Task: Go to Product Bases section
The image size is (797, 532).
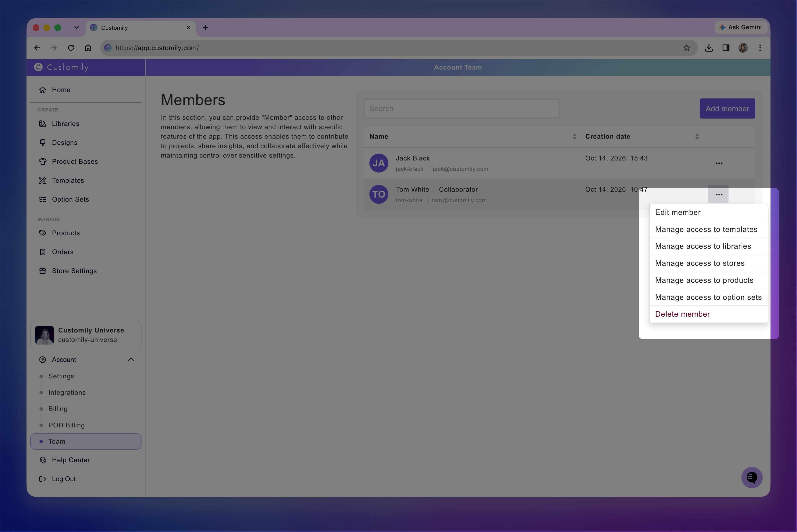Action: pos(75,162)
